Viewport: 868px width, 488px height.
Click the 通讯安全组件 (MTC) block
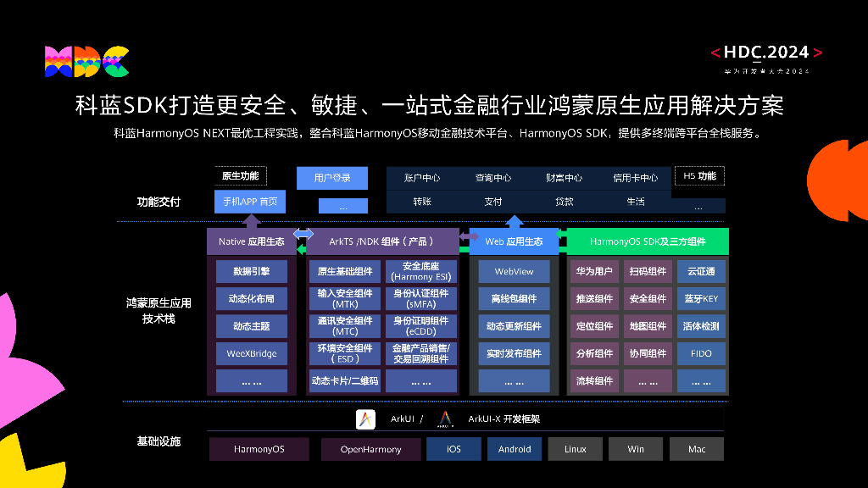(x=345, y=326)
